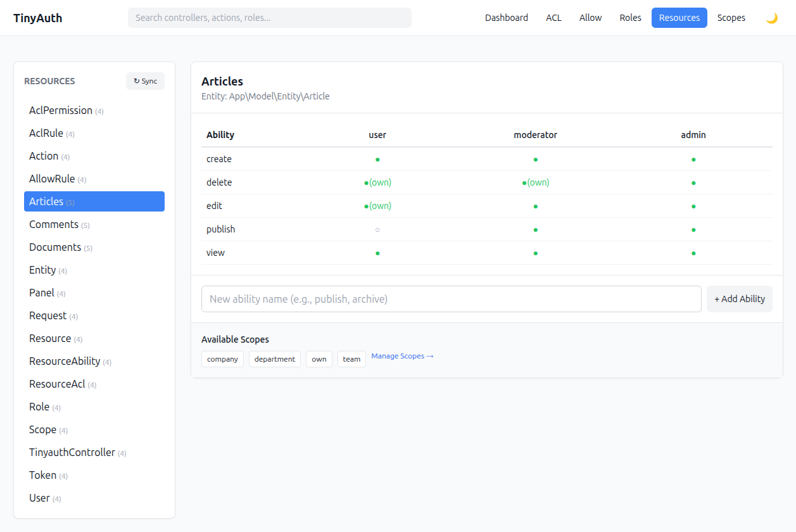Focus the search controllers input
The image size is (796, 532).
pyautogui.click(x=270, y=18)
